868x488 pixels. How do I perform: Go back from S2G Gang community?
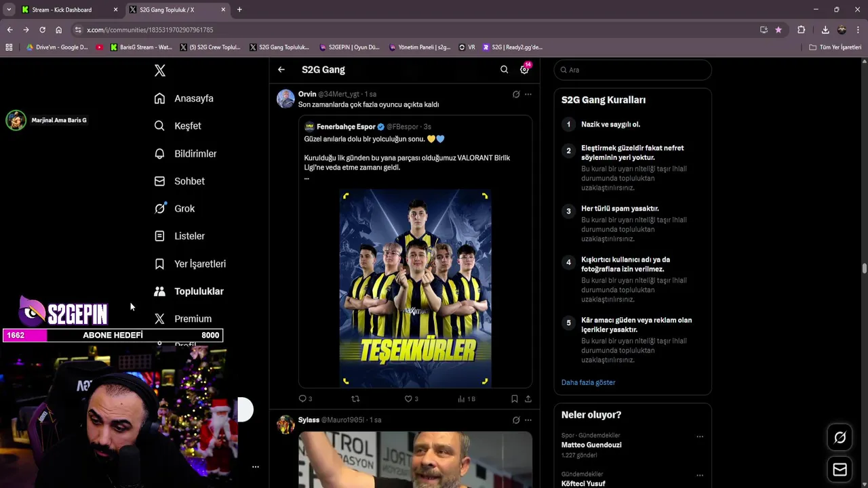(x=281, y=69)
